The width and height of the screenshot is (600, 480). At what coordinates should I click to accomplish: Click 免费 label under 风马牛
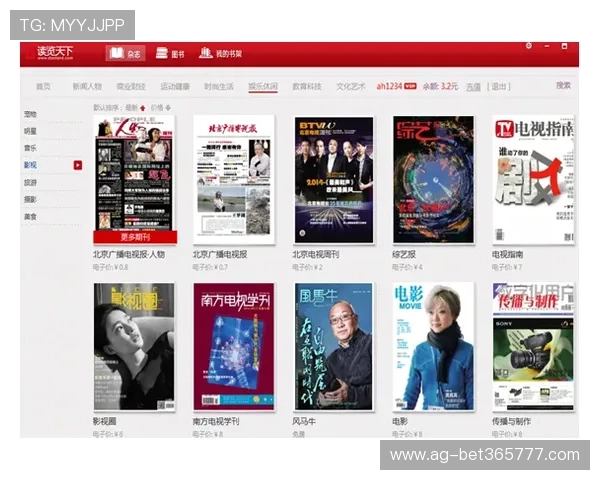(298, 434)
